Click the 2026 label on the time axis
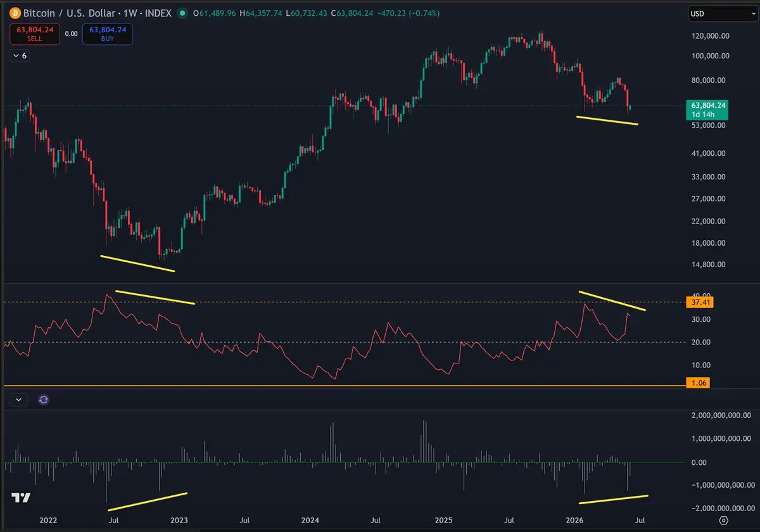The width and height of the screenshot is (760, 532). tap(574, 520)
